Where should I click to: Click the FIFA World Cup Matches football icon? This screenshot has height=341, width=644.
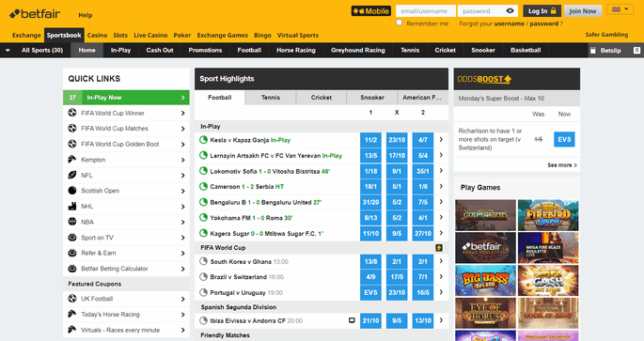point(72,128)
